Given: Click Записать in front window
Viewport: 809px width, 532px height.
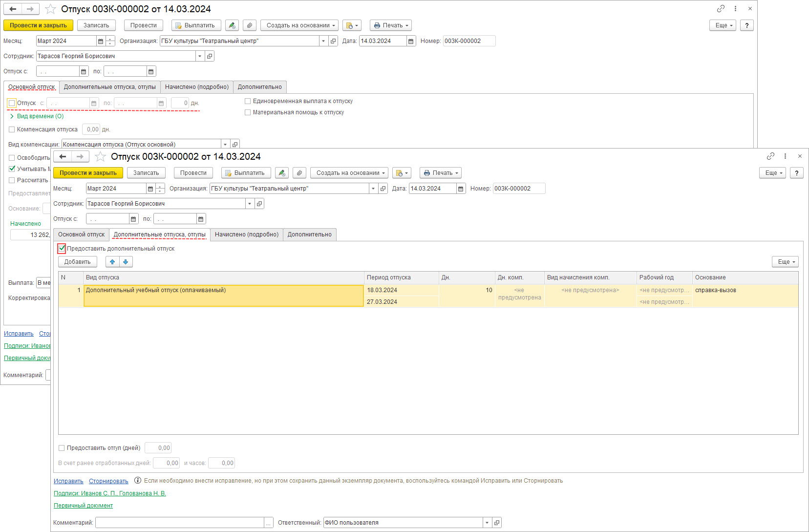Looking at the screenshot, I should tap(146, 173).
